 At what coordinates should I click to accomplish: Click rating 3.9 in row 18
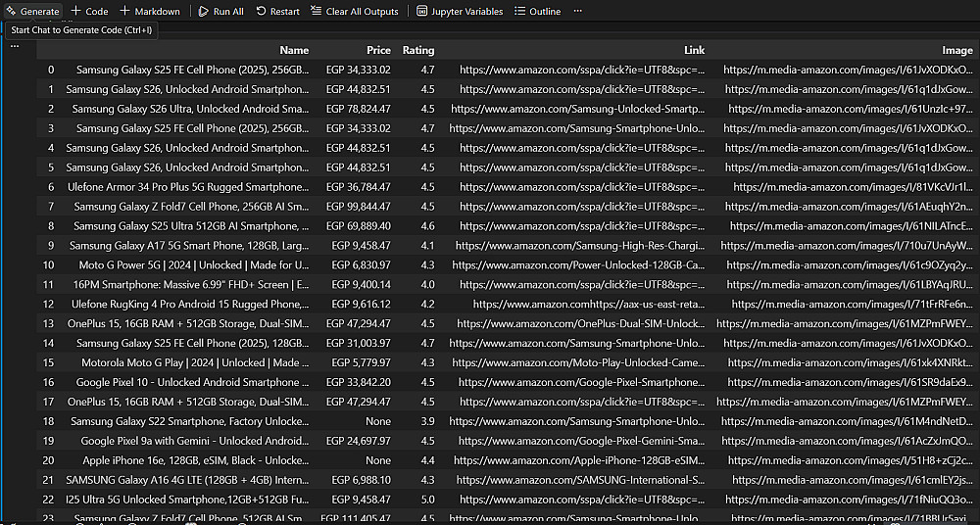427,421
